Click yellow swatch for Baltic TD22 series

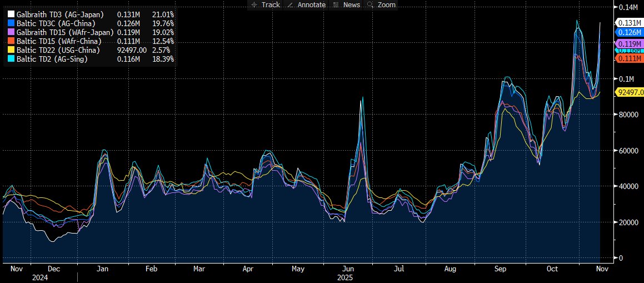[10, 50]
